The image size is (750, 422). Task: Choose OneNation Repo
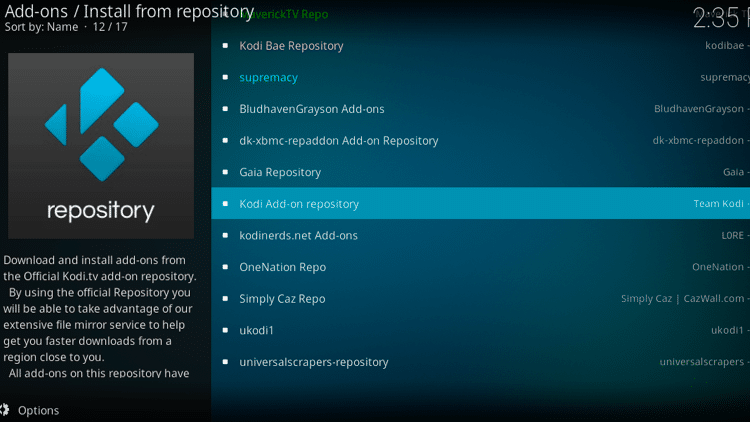[481, 267]
